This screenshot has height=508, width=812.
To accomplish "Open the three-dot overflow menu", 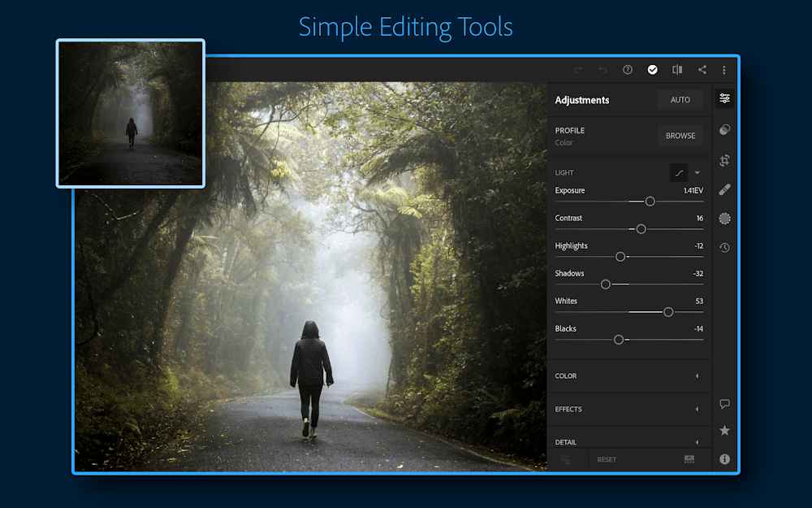I will [724, 70].
